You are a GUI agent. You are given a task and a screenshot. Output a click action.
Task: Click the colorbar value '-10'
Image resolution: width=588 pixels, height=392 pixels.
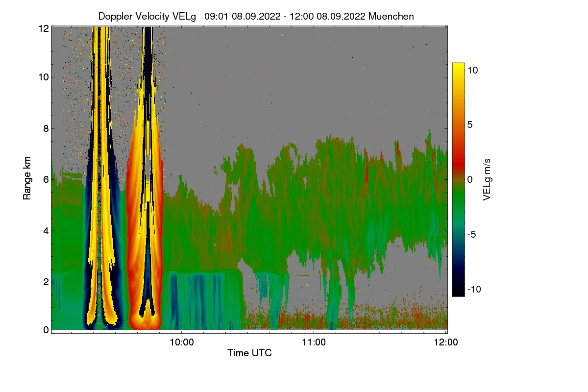(475, 289)
